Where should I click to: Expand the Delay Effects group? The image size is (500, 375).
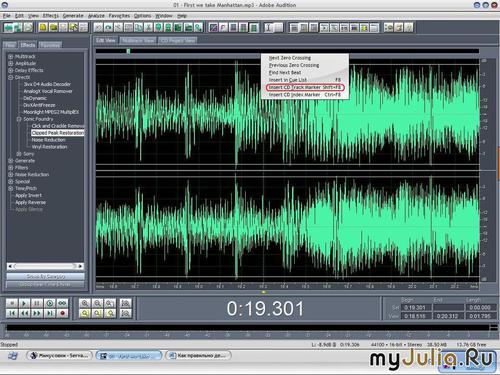click(11, 70)
